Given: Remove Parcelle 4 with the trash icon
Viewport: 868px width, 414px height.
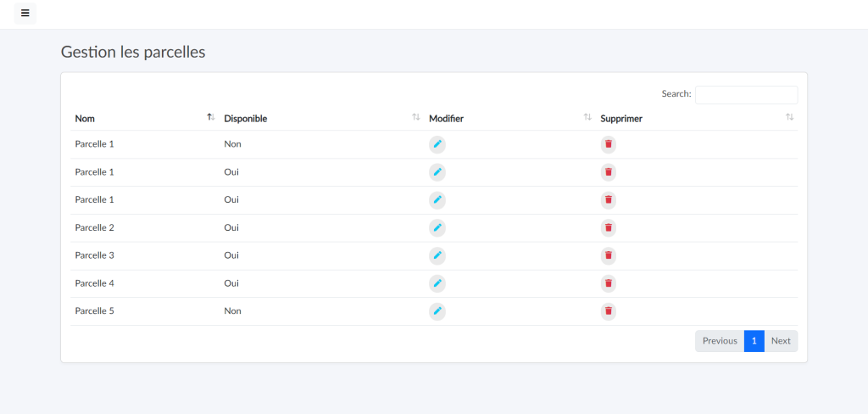Looking at the screenshot, I should coord(609,283).
